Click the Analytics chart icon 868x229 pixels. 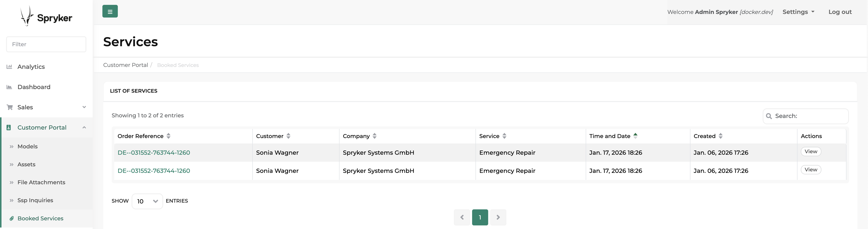point(10,67)
